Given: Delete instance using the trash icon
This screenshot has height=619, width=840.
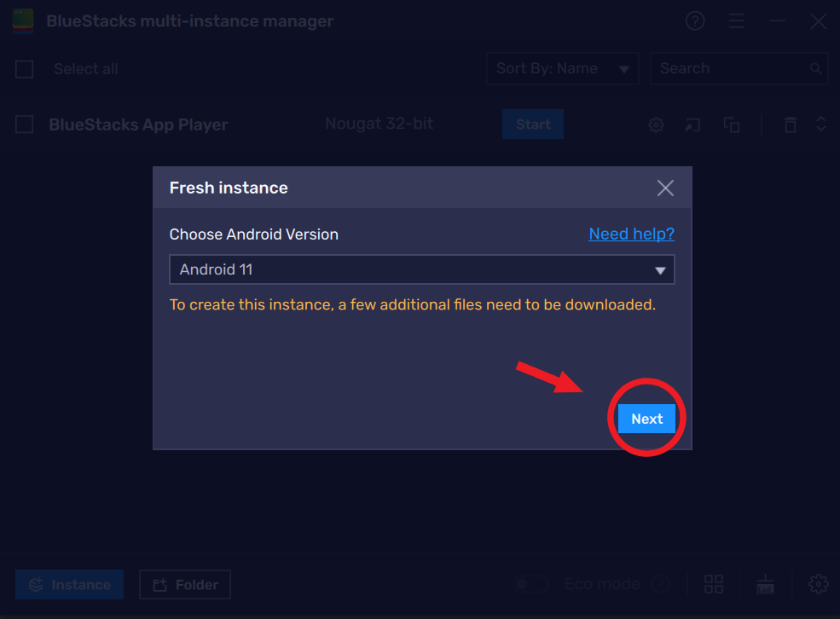Looking at the screenshot, I should (791, 124).
